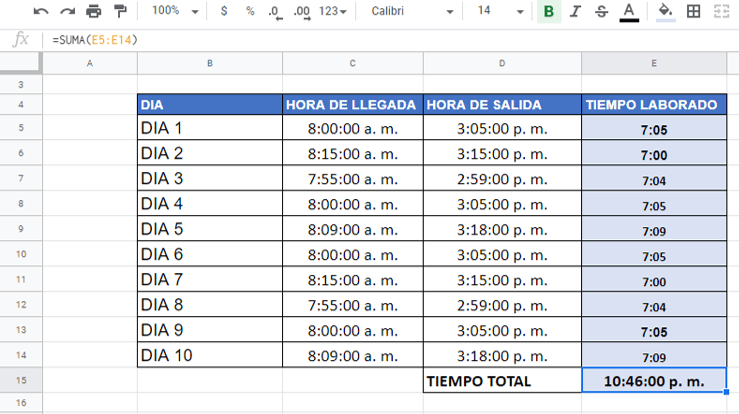
Task: Open the fill color bucket
Action: point(665,12)
